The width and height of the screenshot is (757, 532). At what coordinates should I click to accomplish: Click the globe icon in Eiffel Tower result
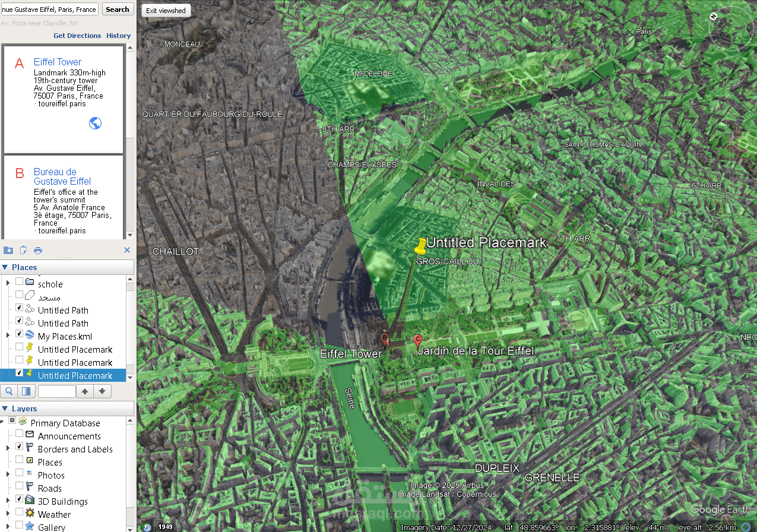click(95, 123)
